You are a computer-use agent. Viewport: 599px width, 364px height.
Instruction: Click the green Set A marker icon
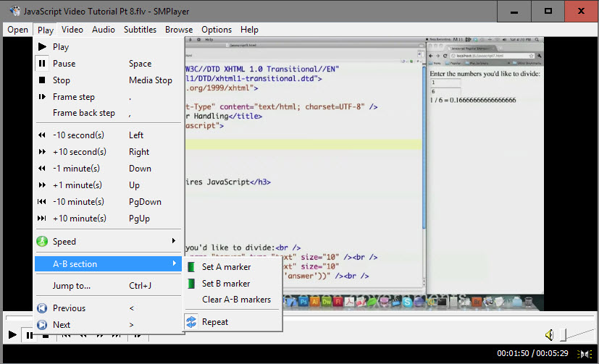(x=191, y=267)
